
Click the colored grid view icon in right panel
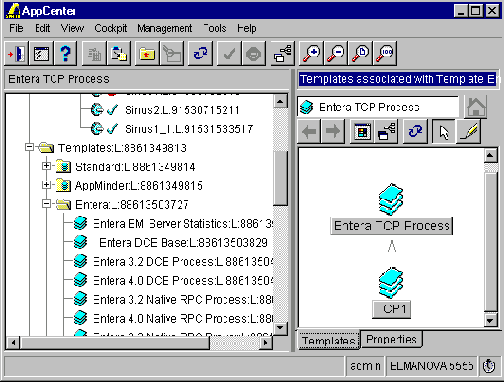tap(362, 131)
